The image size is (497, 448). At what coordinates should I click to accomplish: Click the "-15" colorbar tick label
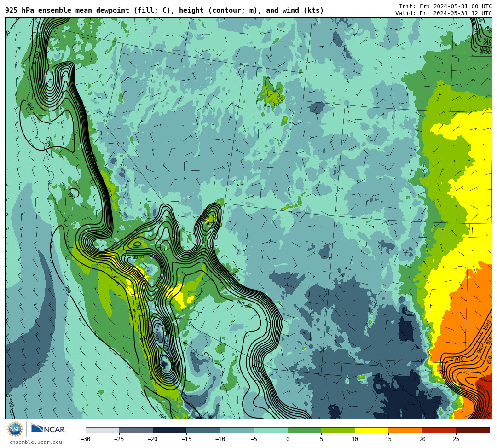pos(186,439)
